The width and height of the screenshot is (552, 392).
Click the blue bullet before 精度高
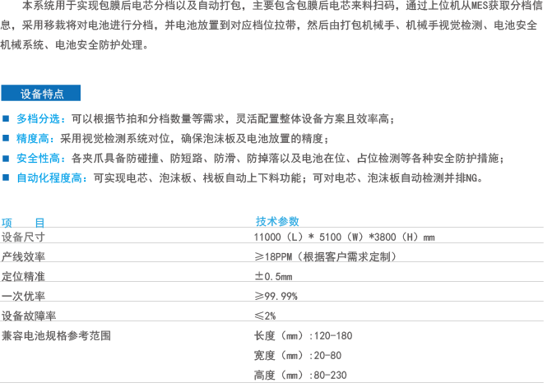pos(6,138)
